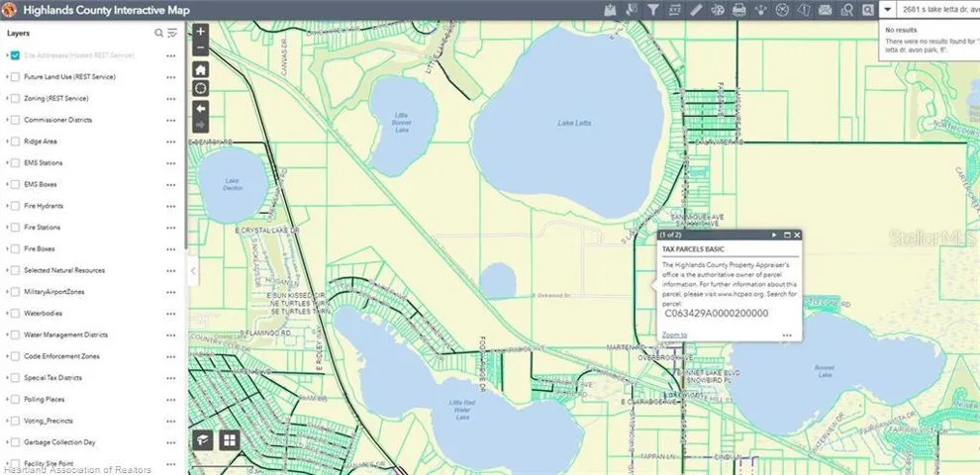Open the search source dropdown arrow
Viewport: 980px width, 475px height.
(x=888, y=9)
